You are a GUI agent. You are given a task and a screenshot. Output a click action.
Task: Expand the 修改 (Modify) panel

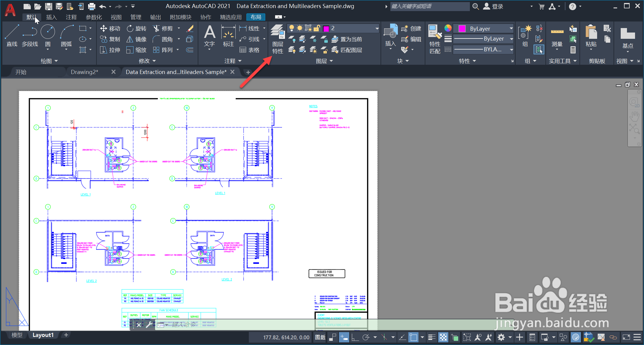[147, 61]
